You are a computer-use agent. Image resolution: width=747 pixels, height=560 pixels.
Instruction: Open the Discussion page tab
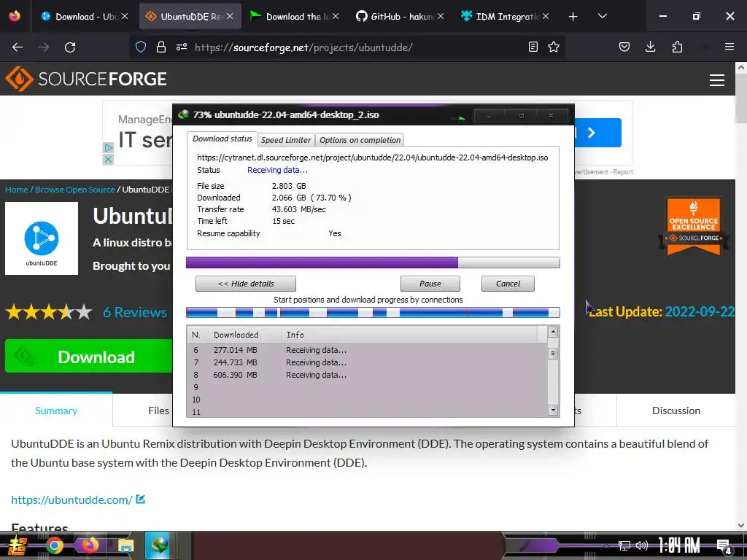(x=676, y=411)
